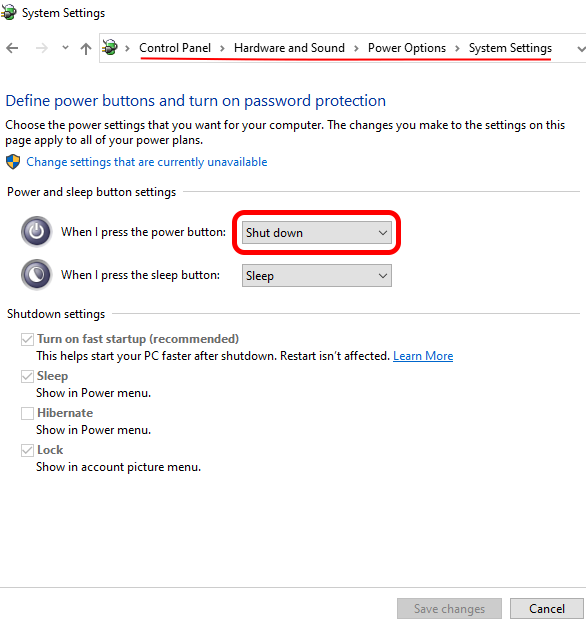Open the recent locations chevron
586x622 pixels.
65,48
